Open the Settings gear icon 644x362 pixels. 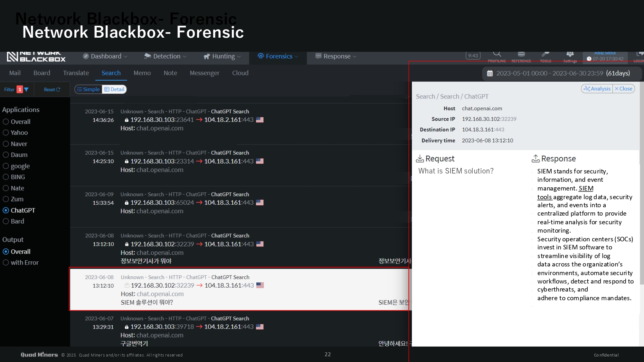tap(570, 54)
